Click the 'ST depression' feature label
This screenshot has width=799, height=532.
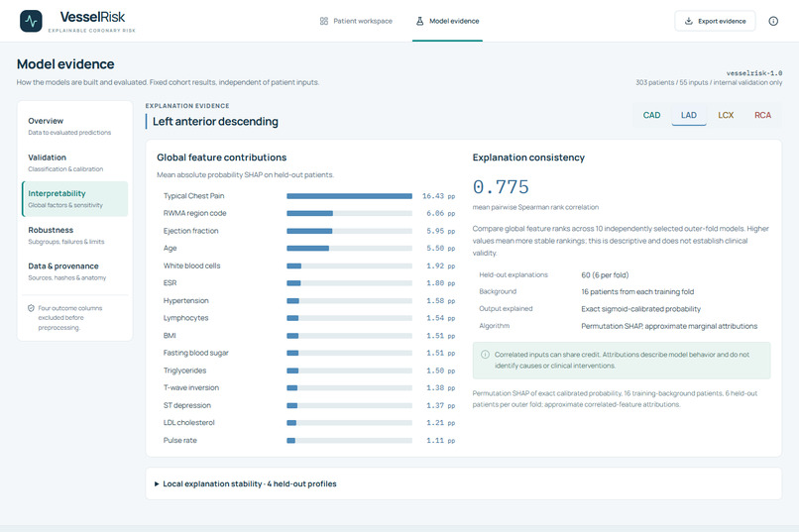pyautogui.click(x=187, y=405)
